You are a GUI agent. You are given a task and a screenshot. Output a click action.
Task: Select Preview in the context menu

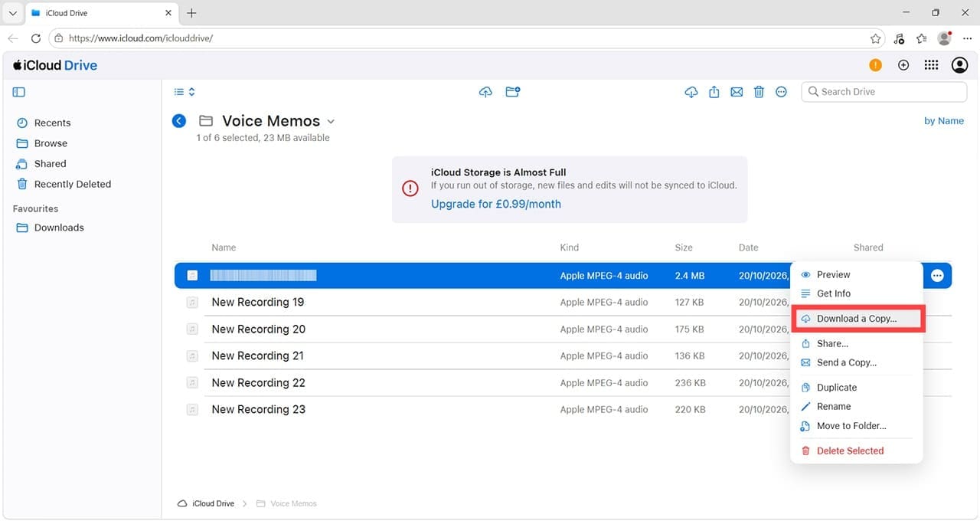pos(834,274)
